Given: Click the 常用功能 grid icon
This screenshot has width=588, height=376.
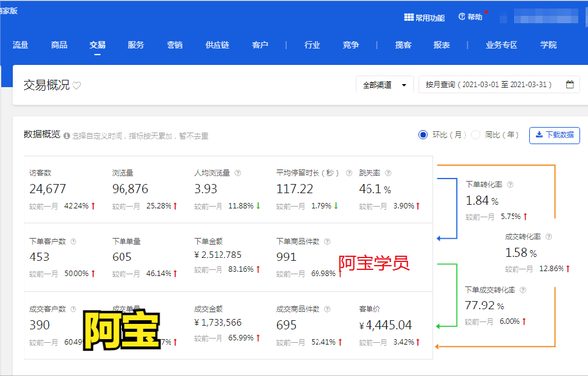Looking at the screenshot, I should pyautogui.click(x=409, y=17).
